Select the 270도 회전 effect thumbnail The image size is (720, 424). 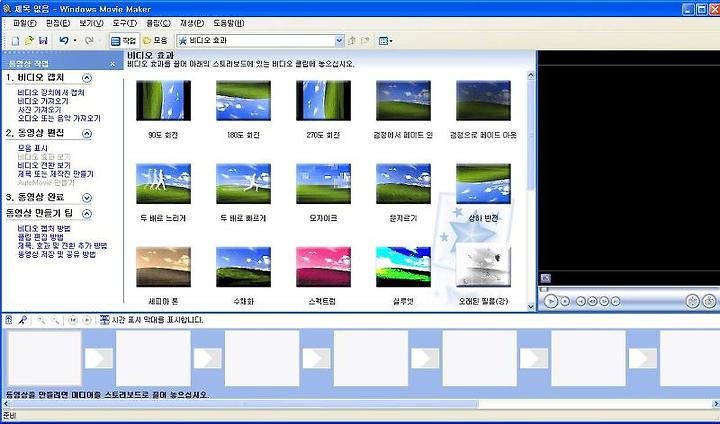click(x=323, y=101)
